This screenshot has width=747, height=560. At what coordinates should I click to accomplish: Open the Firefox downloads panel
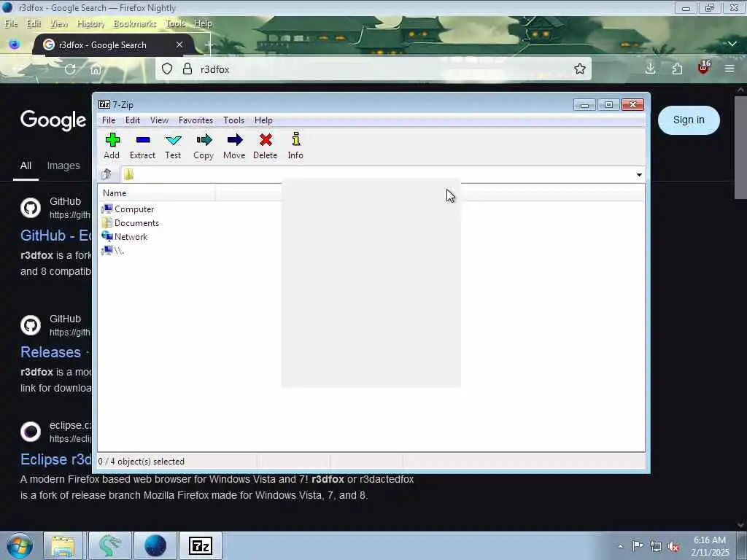pyautogui.click(x=650, y=69)
